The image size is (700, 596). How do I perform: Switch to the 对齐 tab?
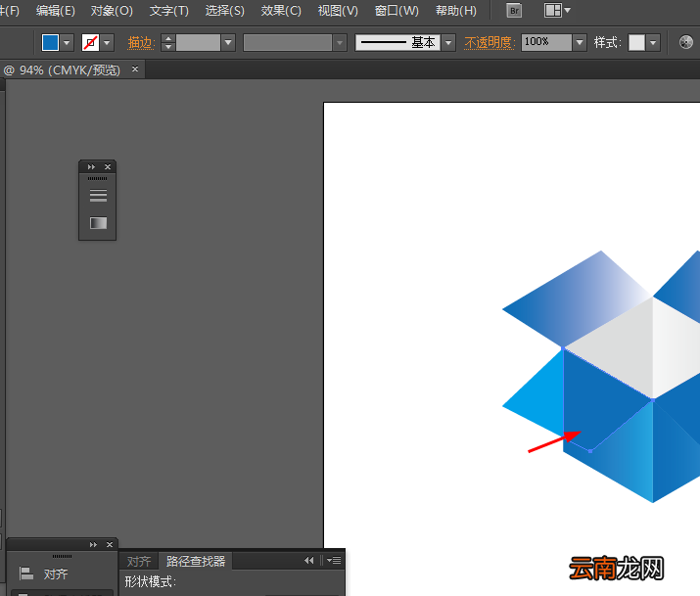pyautogui.click(x=139, y=561)
